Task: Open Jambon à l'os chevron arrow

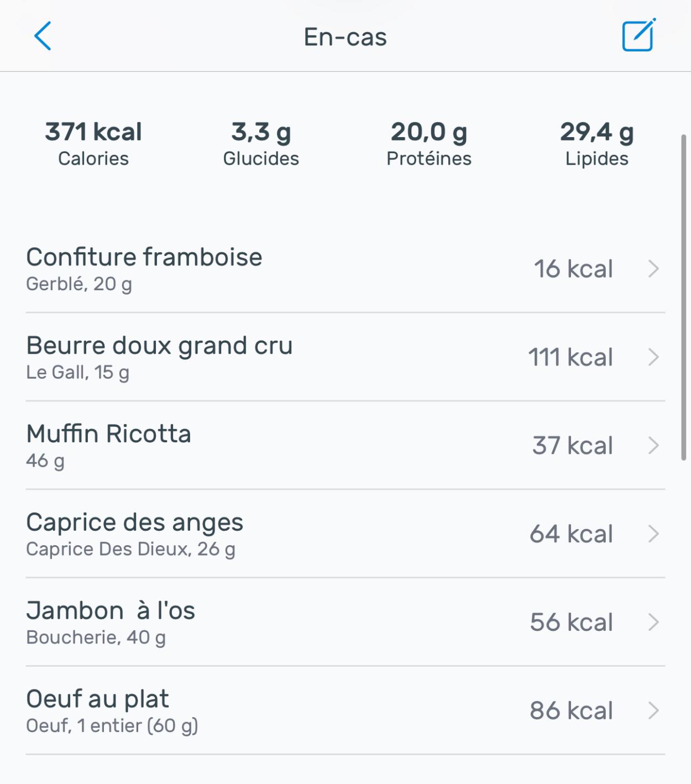Action: tap(653, 623)
